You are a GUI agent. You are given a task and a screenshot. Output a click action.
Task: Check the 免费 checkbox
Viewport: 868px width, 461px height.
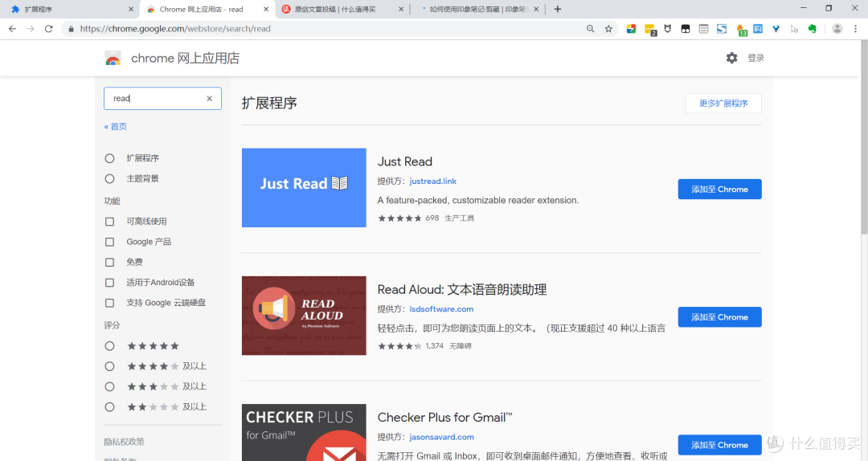pos(109,263)
